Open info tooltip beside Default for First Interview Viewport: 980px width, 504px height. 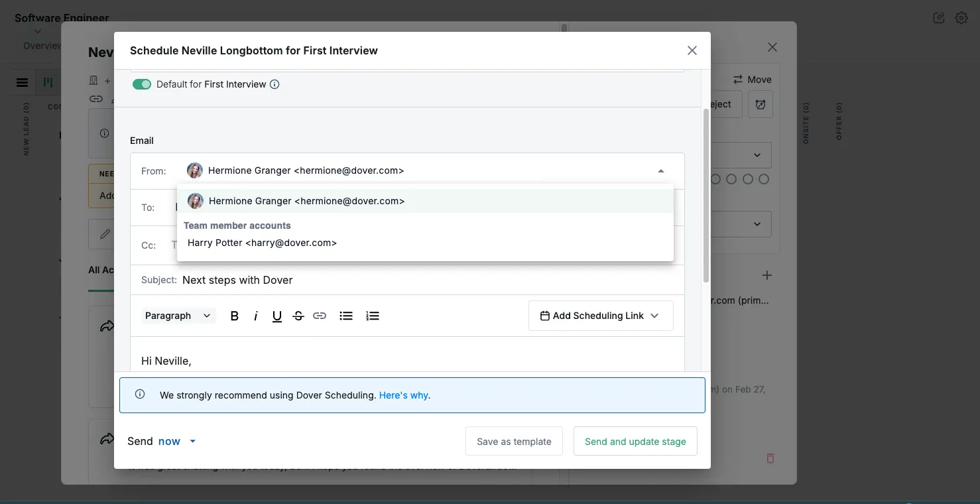275,84
